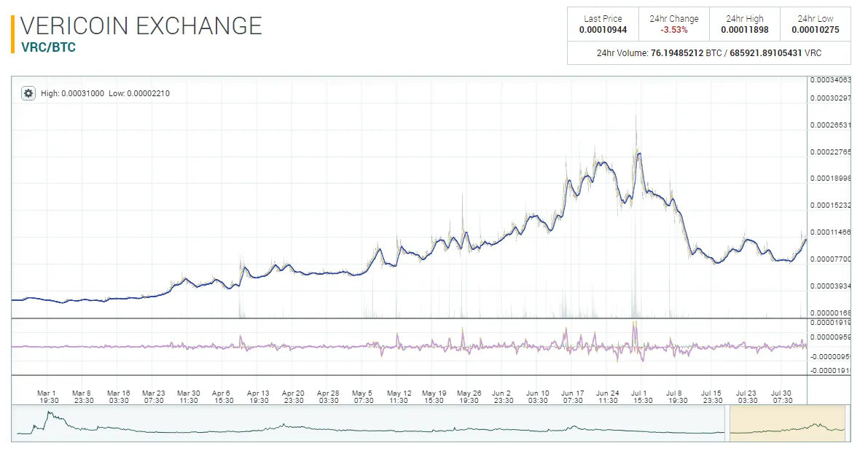Image resolution: width=868 pixels, height=451 pixels.
Task: Click the May 26 19:30 date label
Action: pos(469,397)
